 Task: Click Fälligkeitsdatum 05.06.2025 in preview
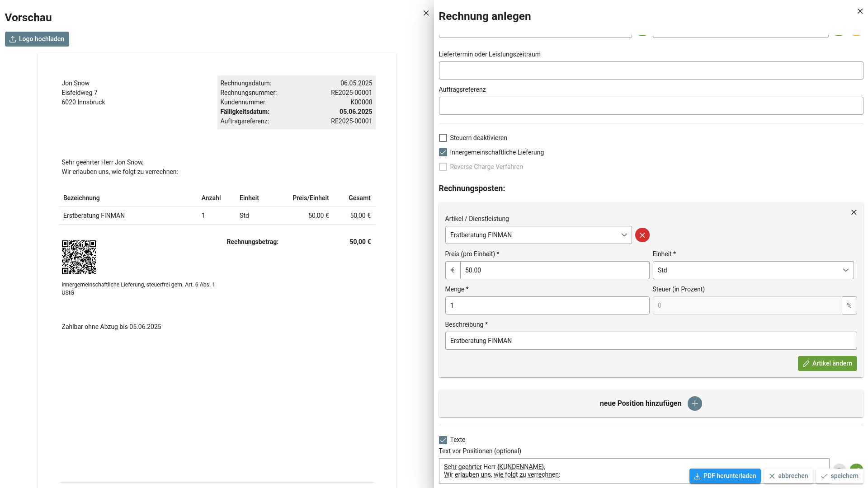356,112
